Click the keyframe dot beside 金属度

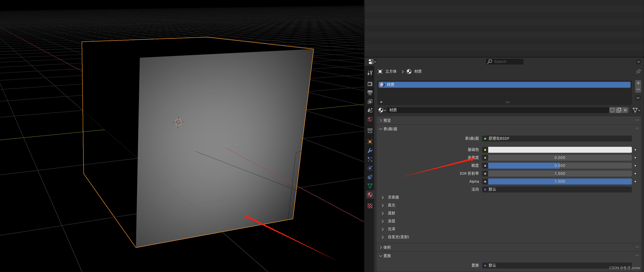(x=635, y=158)
